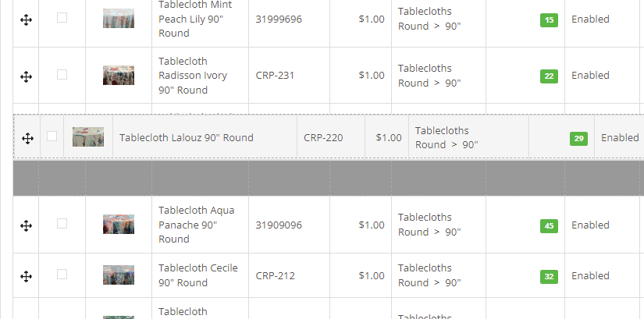Click move handle for Aqua Panache row
This screenshot has width=644, height=319.
[26, 226]
